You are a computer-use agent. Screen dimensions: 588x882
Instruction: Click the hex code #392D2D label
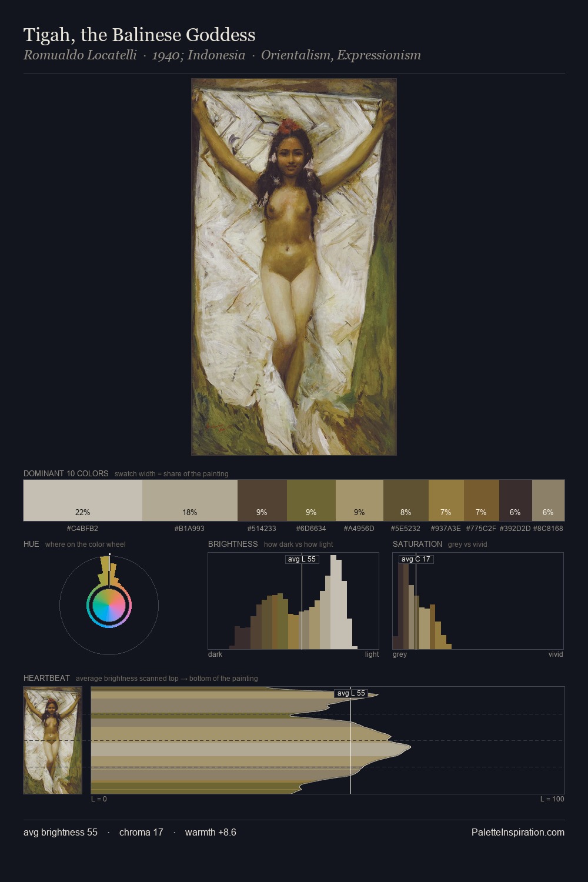coord(515,529)
